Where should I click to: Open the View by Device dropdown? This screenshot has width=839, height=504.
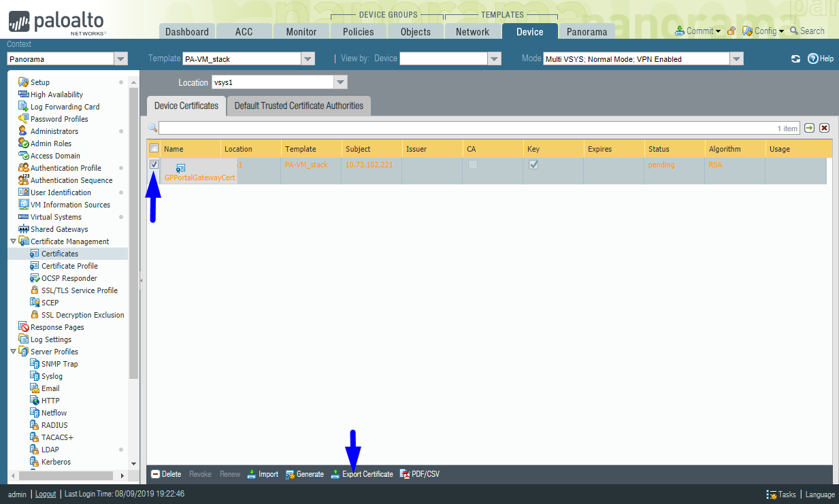495,59
